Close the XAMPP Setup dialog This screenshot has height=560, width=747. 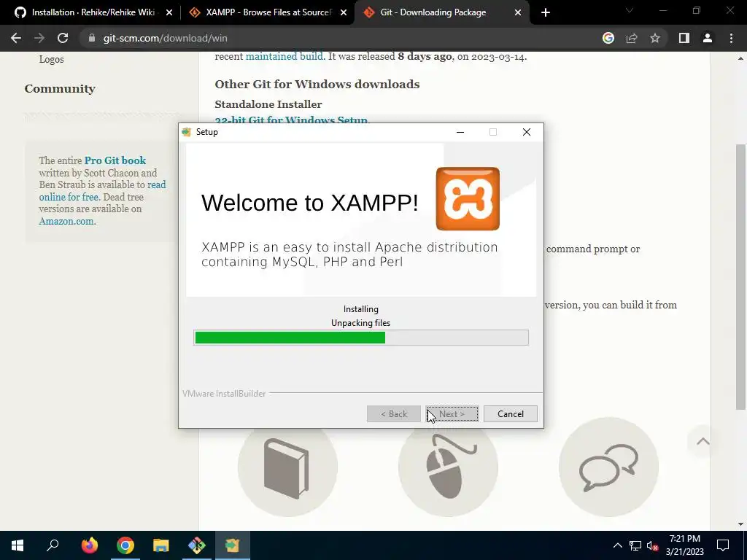(527, 132)
